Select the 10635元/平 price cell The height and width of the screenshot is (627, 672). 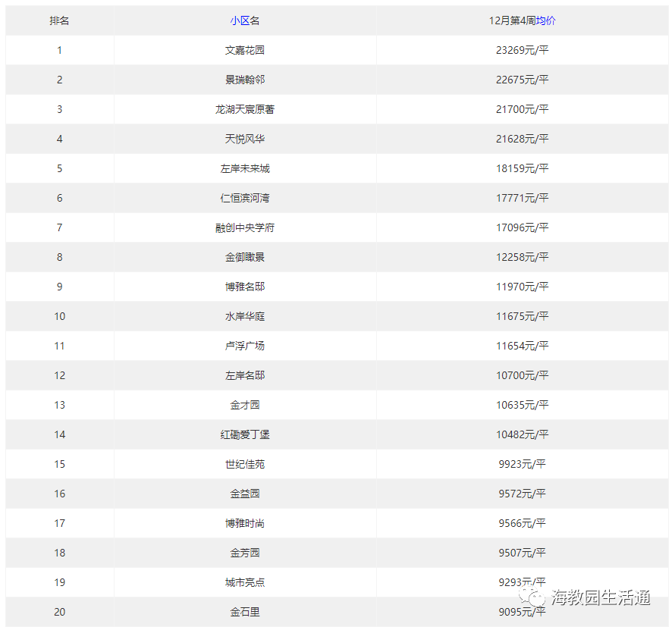click(523, 405)
